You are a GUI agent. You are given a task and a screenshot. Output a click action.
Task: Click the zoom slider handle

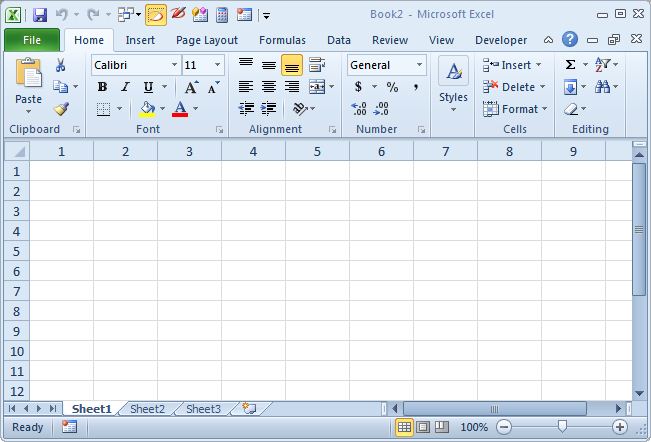tap(562, 427)
